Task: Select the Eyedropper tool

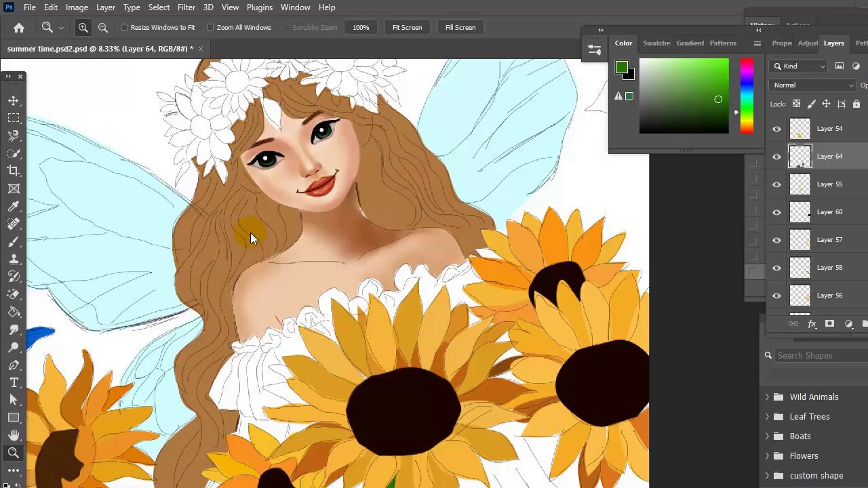Action: [x=14, y=206]
